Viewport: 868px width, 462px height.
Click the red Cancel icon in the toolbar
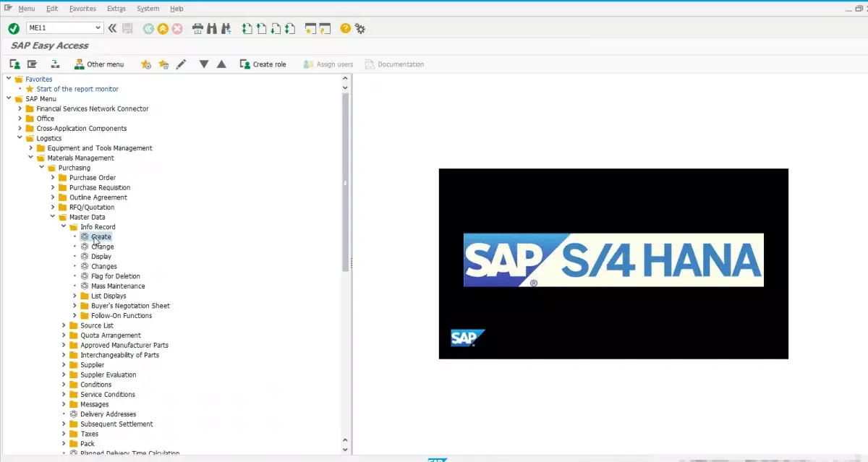[x=176, y=28]
